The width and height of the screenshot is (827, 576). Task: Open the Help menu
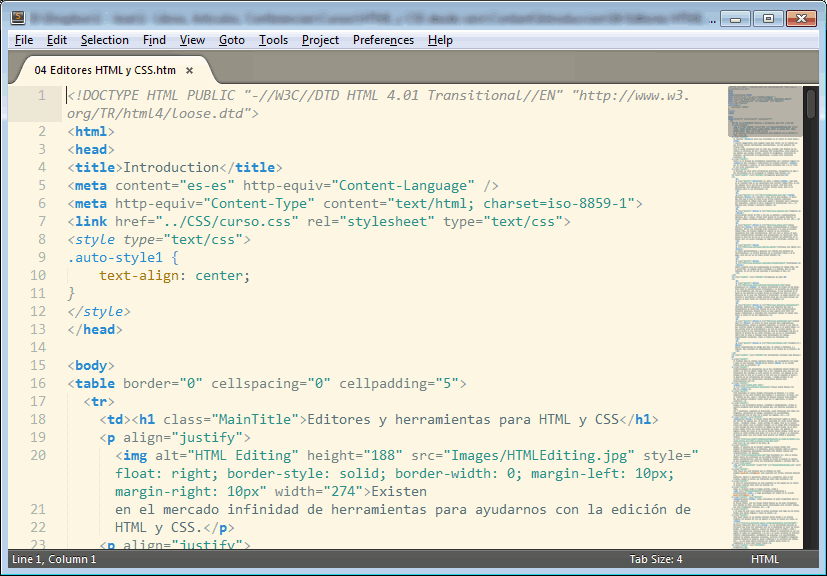(438, 40)
